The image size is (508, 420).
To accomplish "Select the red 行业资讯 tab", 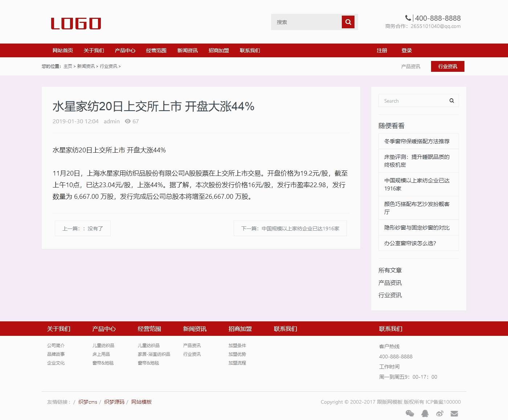I will coord(448,66).
